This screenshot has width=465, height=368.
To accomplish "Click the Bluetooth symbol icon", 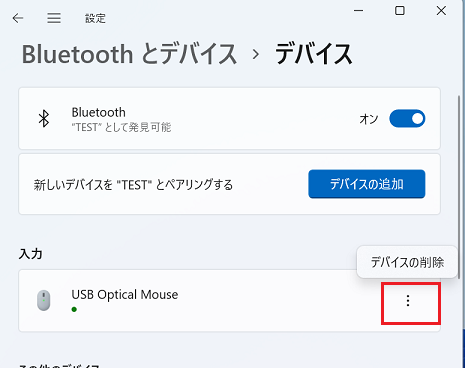I will pyautogui.click(x=44, y=119).
